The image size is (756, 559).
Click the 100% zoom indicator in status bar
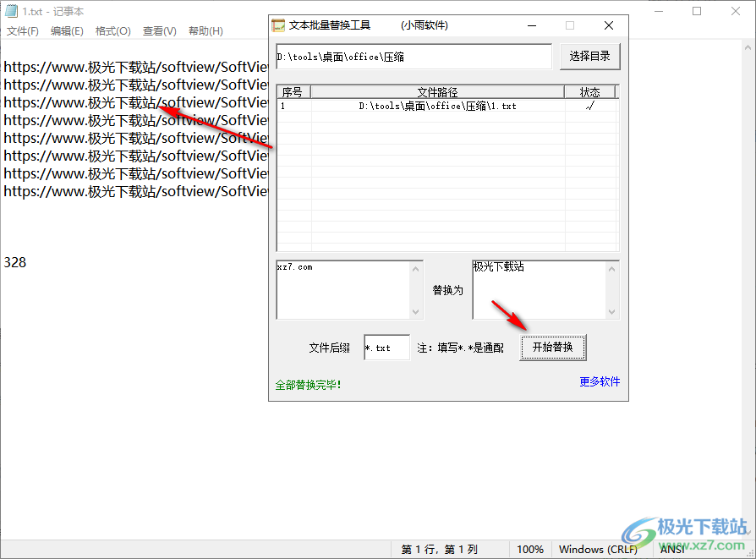pyautogui.click(x=530, y=550)
